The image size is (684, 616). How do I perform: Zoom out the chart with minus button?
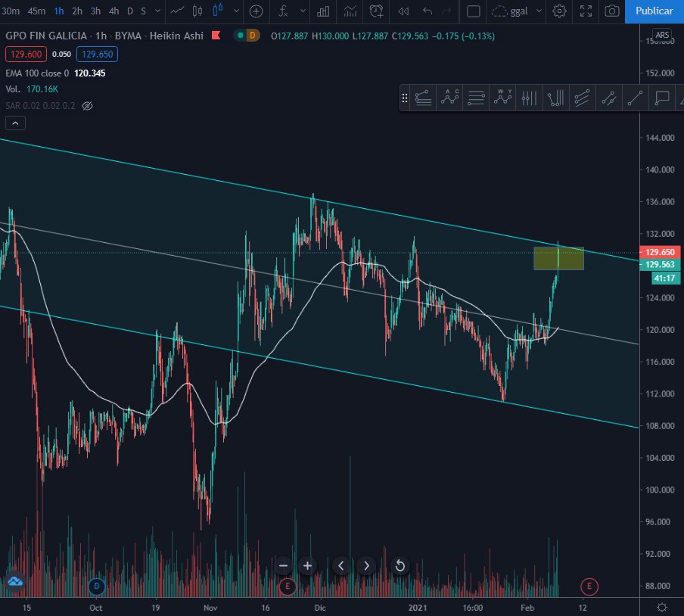point(283,566)
